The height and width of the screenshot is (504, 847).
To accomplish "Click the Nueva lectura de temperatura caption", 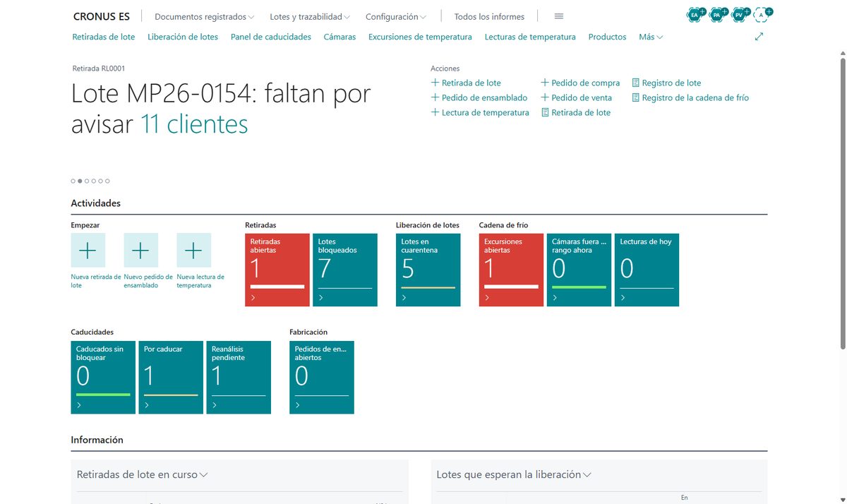I will pyautogui.click(x=200, y=281).
